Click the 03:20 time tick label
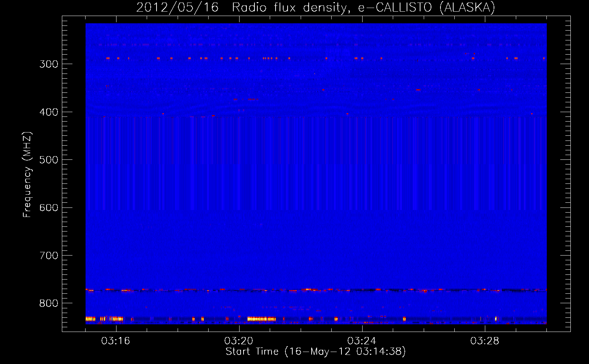 point(239,341)
